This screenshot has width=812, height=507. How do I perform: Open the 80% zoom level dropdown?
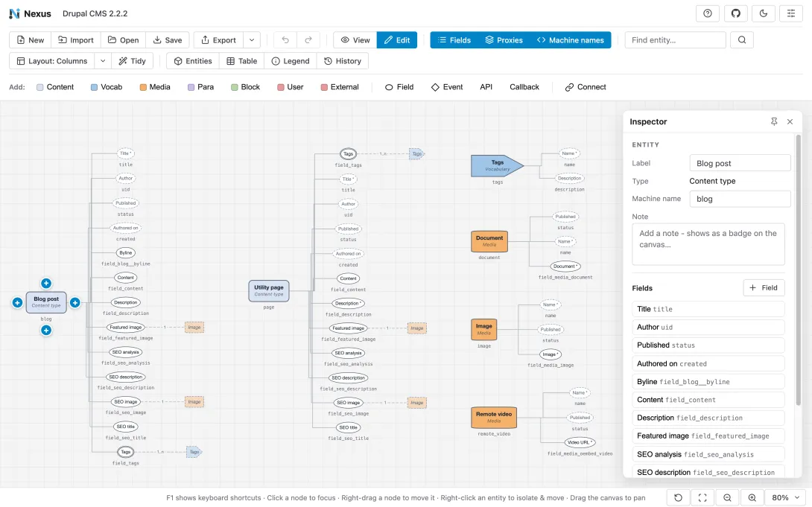click(x=786, y=497)
